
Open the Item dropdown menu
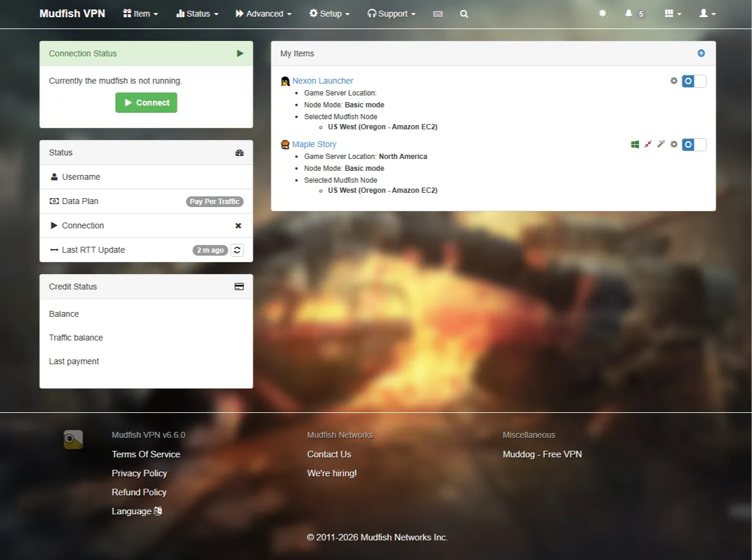click(x=141, y=14)
